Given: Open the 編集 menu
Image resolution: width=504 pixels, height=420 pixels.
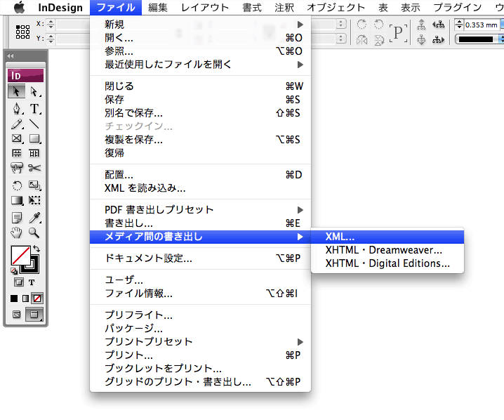Looking at the screenshot, I should [158, 8].
